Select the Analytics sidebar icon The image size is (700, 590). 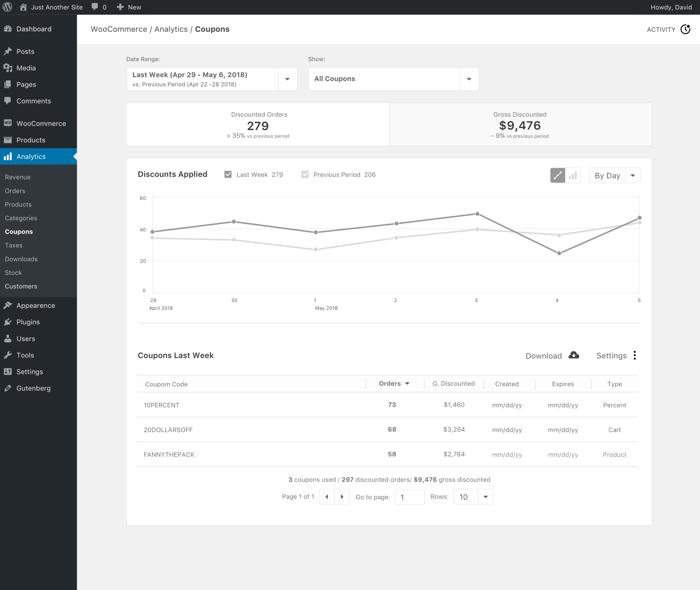[x=9, y=156]
